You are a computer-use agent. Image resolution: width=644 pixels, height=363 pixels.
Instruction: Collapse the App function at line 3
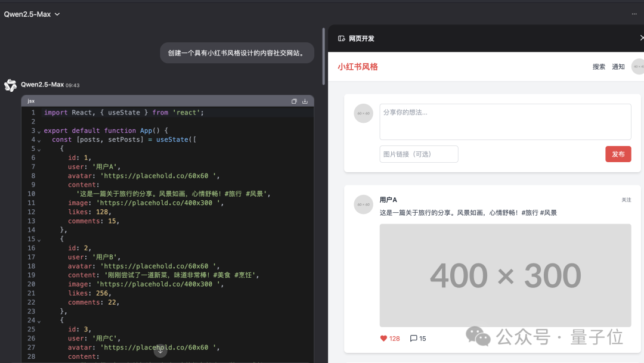click(x=39, y=131)
